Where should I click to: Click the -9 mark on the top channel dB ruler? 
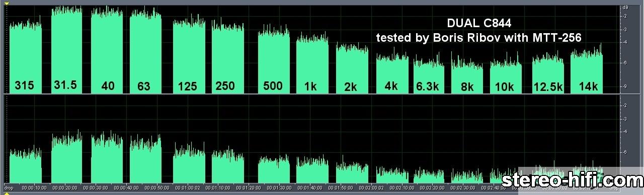[x=625, y=86]
